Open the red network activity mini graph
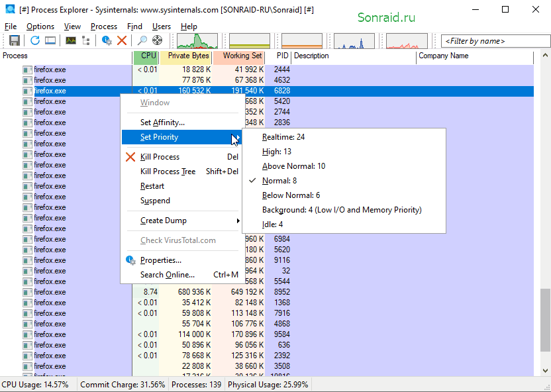Image resolution: width=551 pixels, height=392 pixels. [x=407, y=41]
